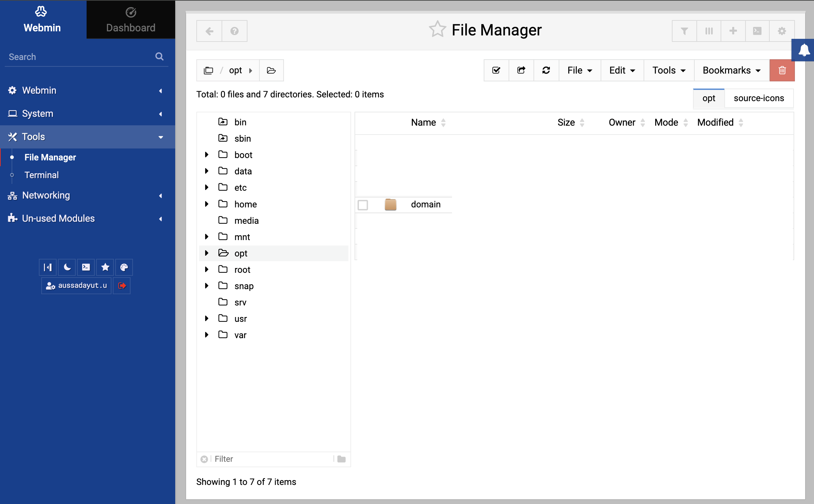Open the filter funnel icon at top

pos(684,31)
